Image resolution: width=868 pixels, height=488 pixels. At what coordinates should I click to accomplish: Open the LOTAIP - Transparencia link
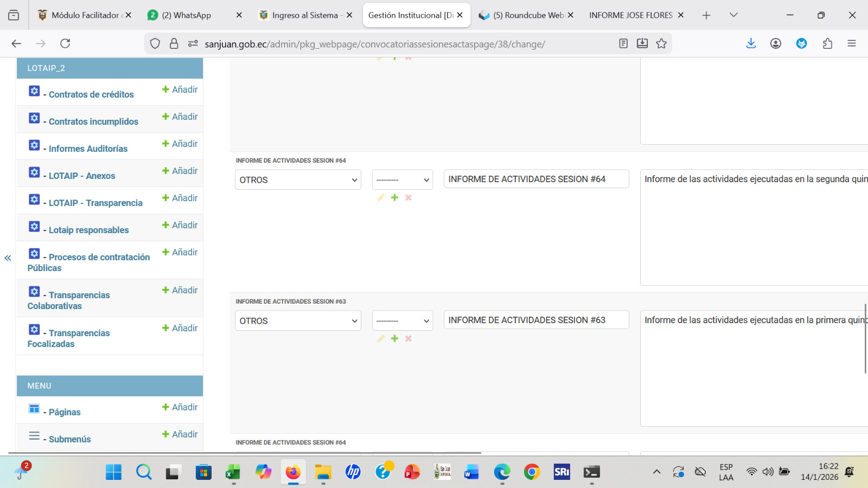(95, 203)
